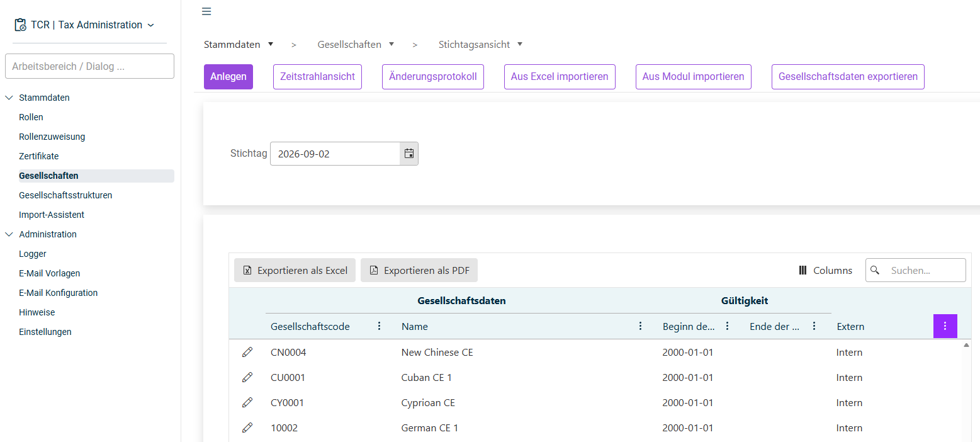This screenshot has width=980, height=442.
Task: Open E-Mail Konfiguration in the sidebar
Action: coord(58,293)
